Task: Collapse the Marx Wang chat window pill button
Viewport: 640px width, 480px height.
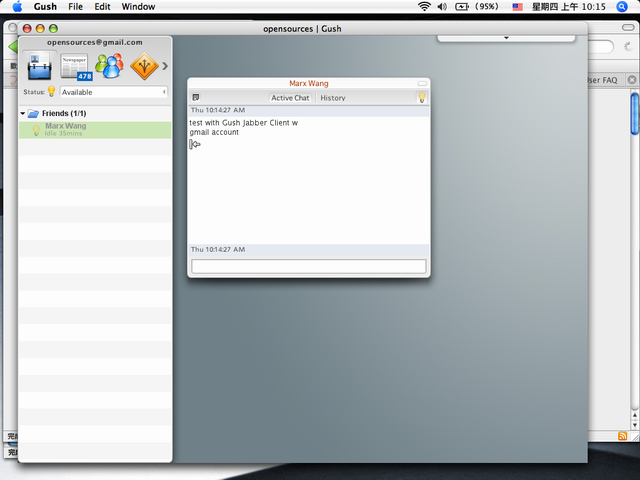Action: tap(422, 83)
